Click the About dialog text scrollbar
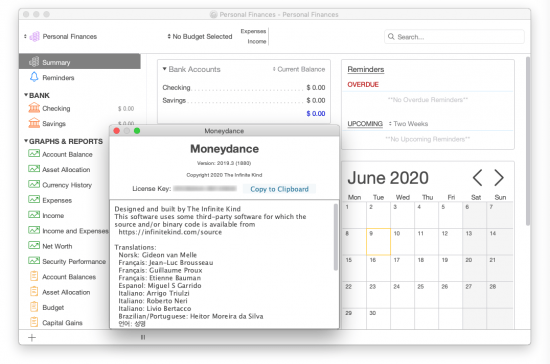Image resolution: width=550 pixels, height=364 pixels. click(x=336, y=237)
